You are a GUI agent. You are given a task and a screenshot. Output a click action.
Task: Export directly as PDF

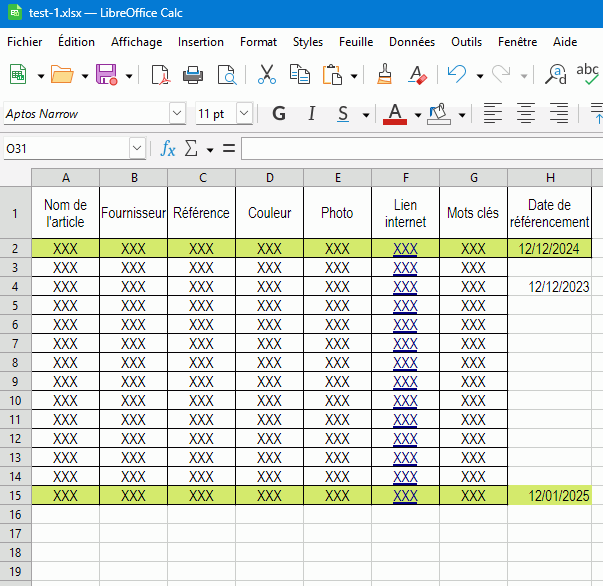[160, 75]
